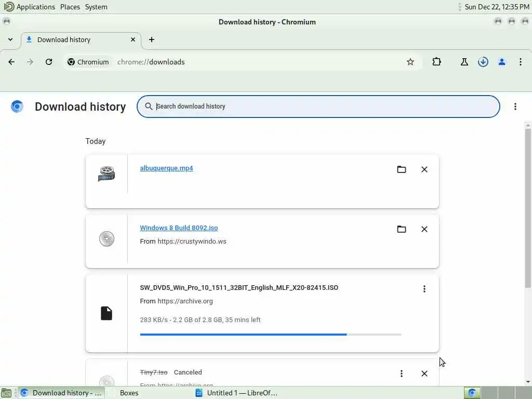This screenshot has width=532, height=399.
Task: Reload the downloads page
Action: pos(49,62)
